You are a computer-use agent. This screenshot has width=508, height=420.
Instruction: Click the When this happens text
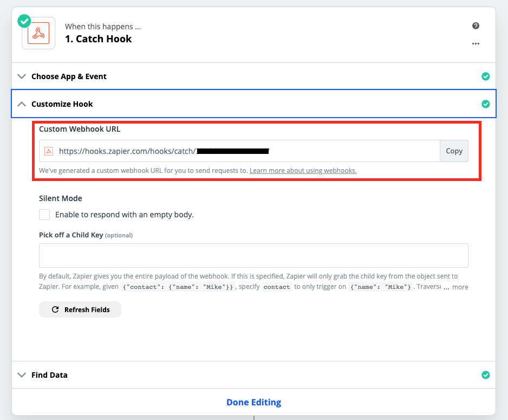tap(103, 27)
